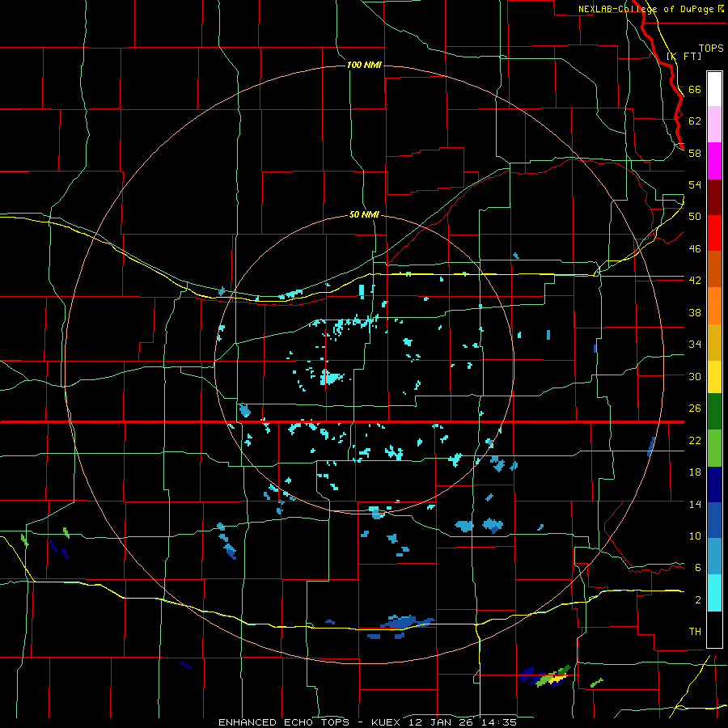
Task: Click the bright red legend swatch
Action: coord(714,233)
